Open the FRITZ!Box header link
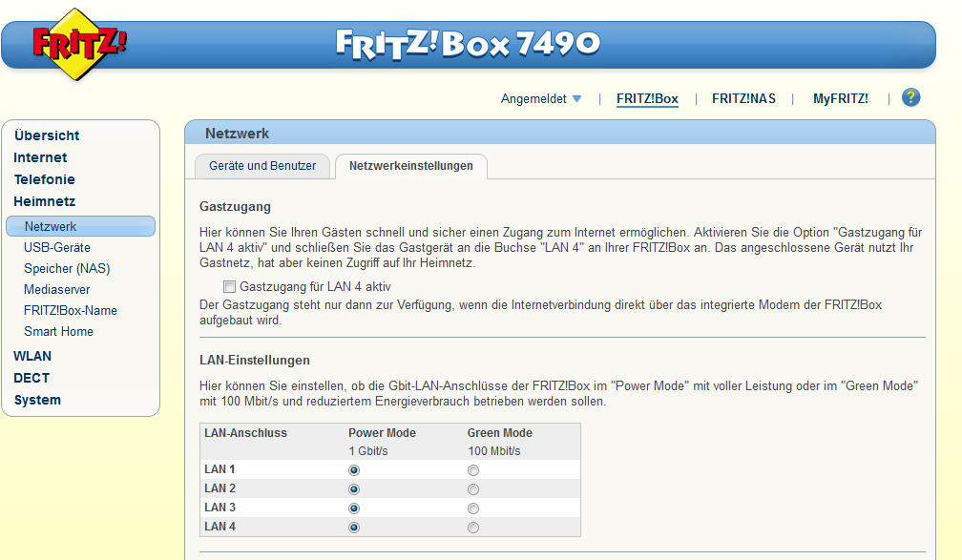The width and height of the screenshot is (962, 560). tap(647, 99)
